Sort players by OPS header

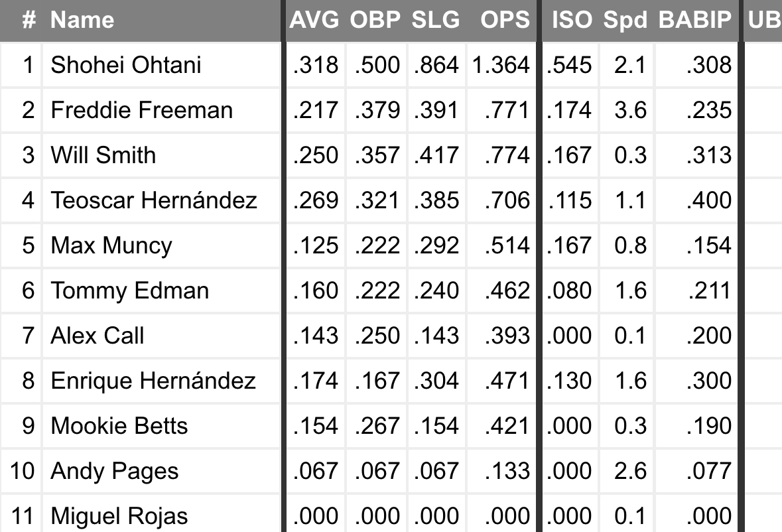point(505,20)
